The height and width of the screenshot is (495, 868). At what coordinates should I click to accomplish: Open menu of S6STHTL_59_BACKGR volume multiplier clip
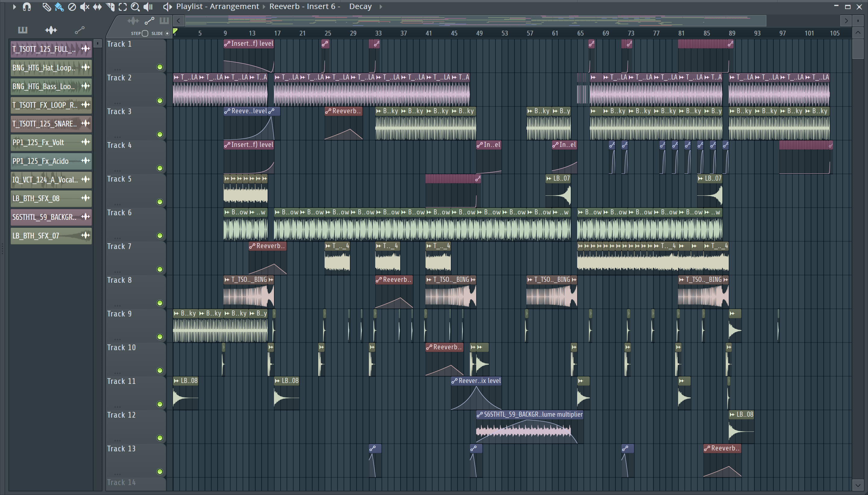(480, 414)
